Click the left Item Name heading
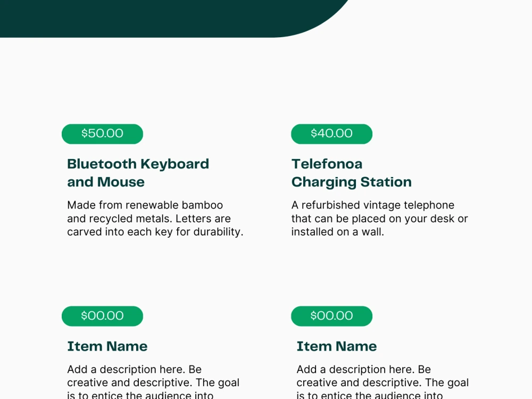 107,346
